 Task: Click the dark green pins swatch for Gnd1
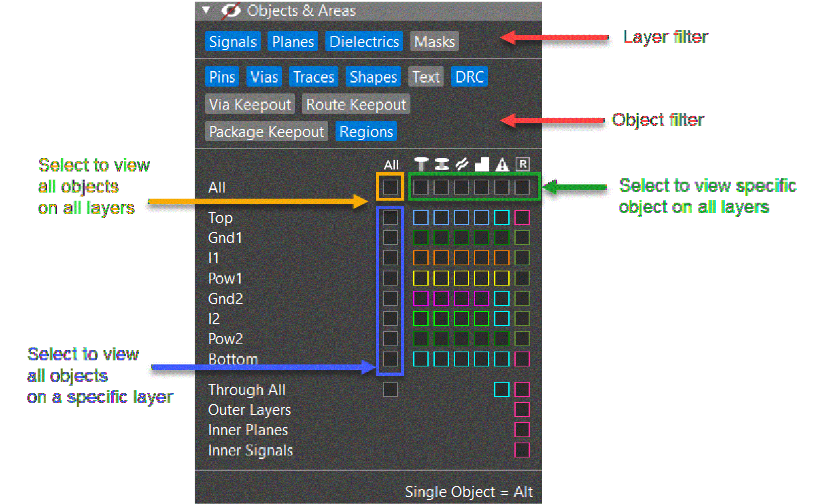tap(421, 238)
